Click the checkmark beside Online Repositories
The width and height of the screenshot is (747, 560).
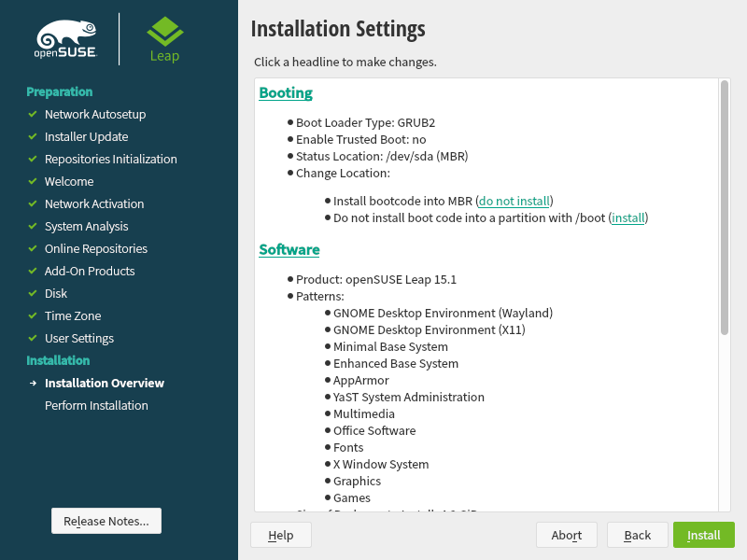click(x=33, y=248)
